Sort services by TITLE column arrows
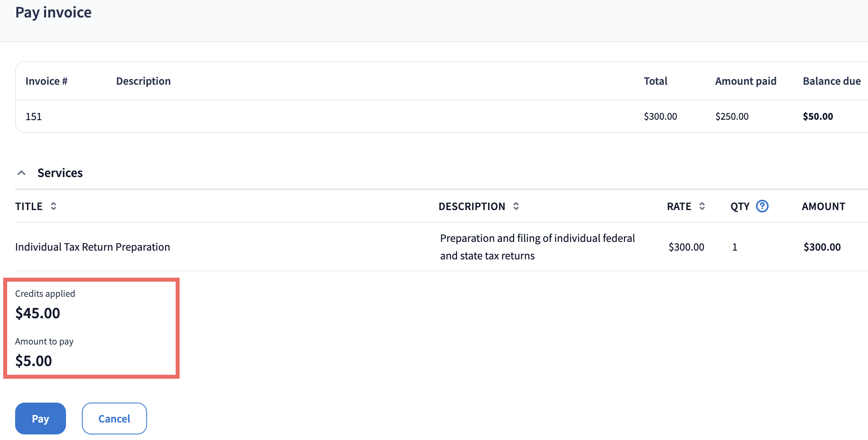Image resolution: width=868 pixels, height=440 pixels. point(53,206)
